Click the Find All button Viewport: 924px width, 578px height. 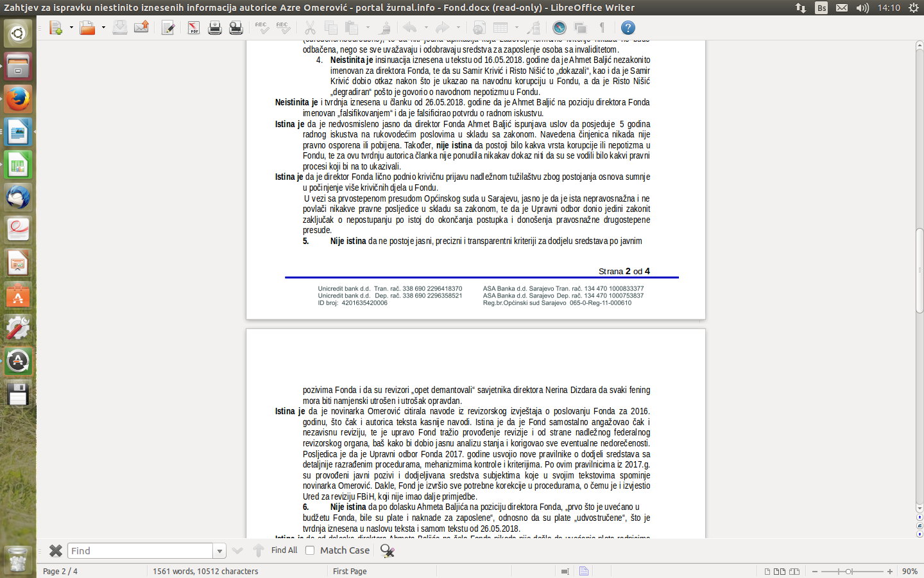284,550
